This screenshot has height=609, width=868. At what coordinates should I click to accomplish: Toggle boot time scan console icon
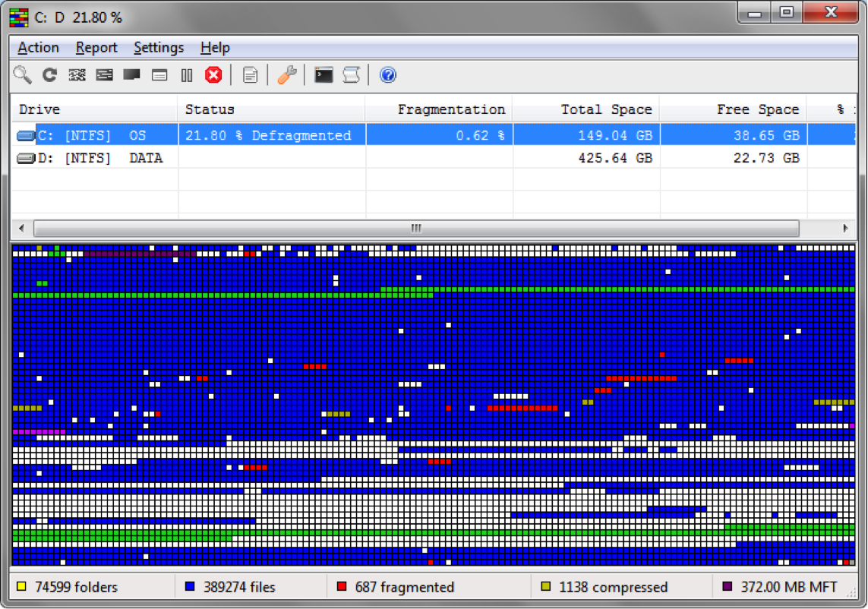tap(324, 74)
